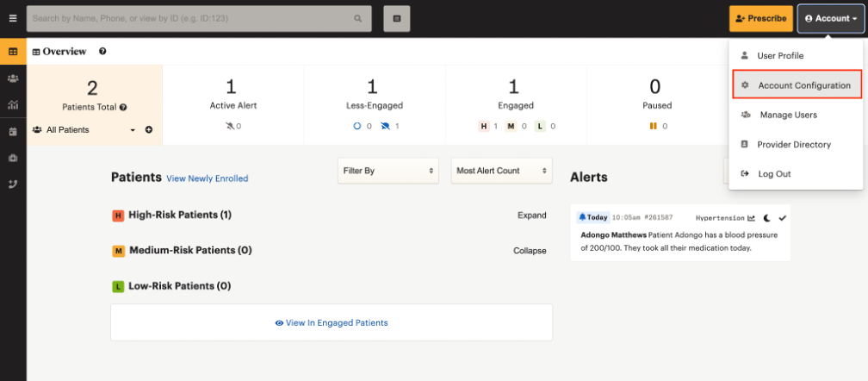
Task: Select Account Configuration from the menu
Action: tap(797, 85)
